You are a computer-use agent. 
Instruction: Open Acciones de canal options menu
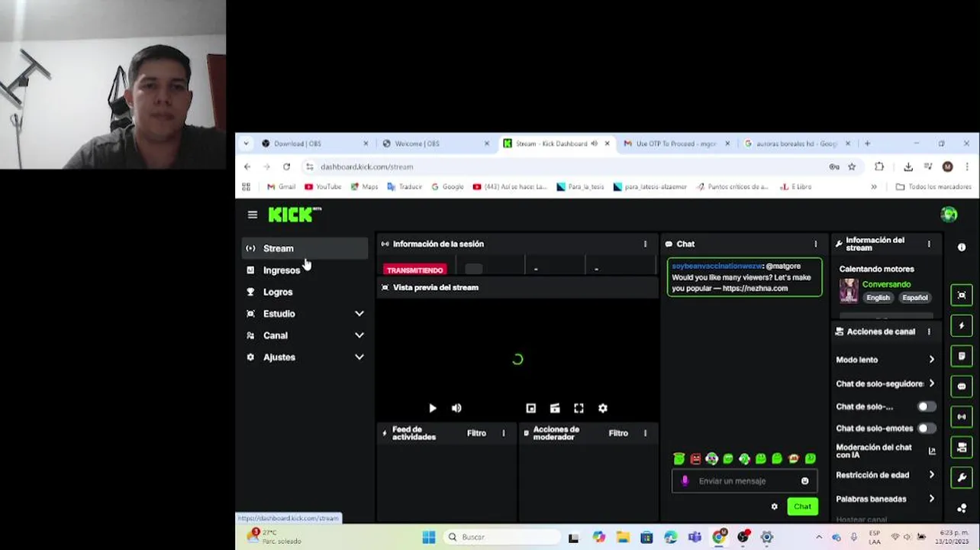pos(929,332)
